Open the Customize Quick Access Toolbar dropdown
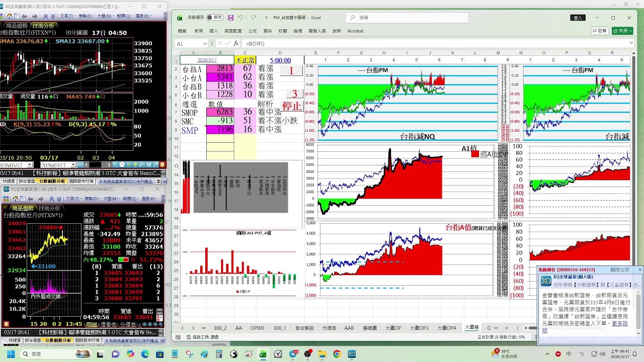This screenshot has width=644, height=362. pos(266,18)
